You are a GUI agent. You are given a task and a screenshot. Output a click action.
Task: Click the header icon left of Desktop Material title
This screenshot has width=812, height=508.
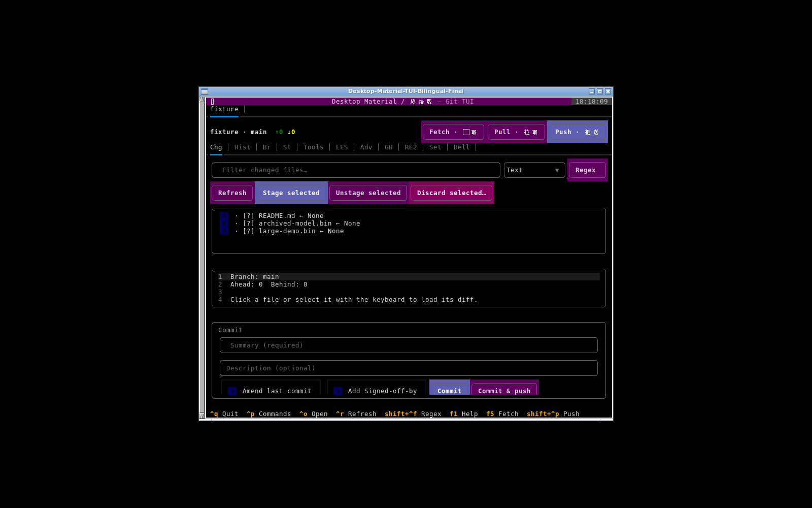[212, 102]
